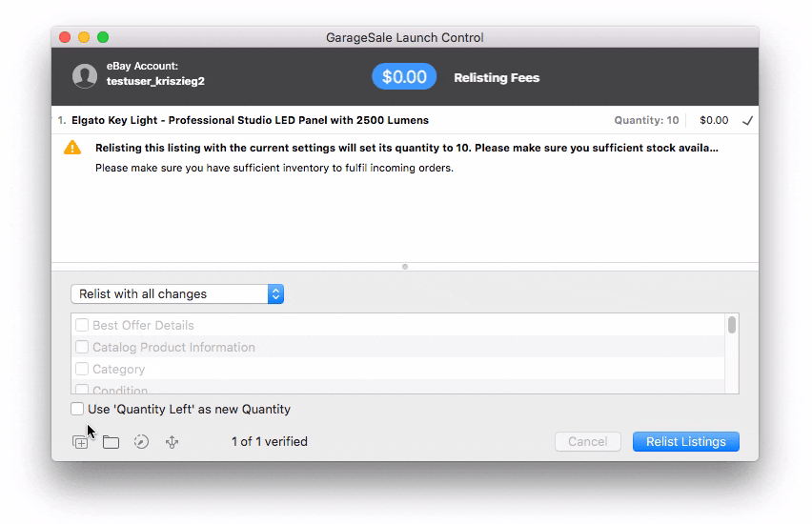
Task: Click the eBay account avatar icon
Action: (85, 76)
